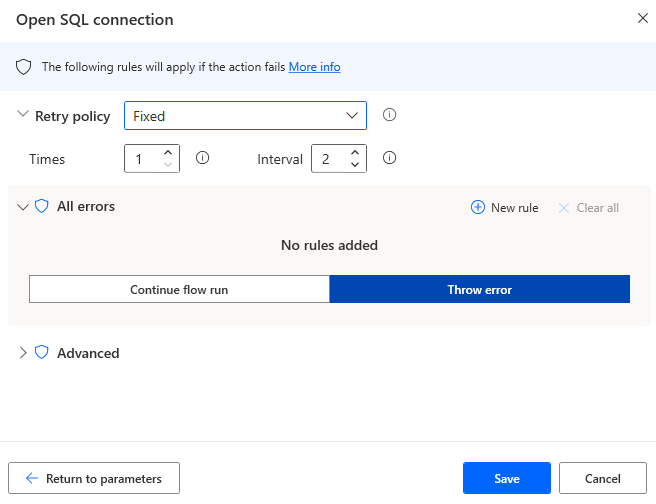Open the Retry policy dropdown
656x504 pixels.
click(245, 115)
